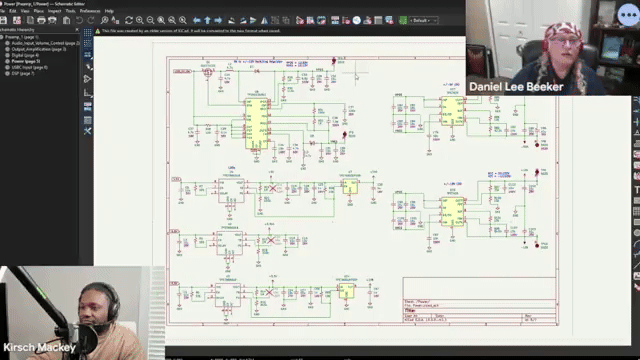Open the Edit menu
Image resolution: width=640 pixels, height=360 pixels.
13,11
